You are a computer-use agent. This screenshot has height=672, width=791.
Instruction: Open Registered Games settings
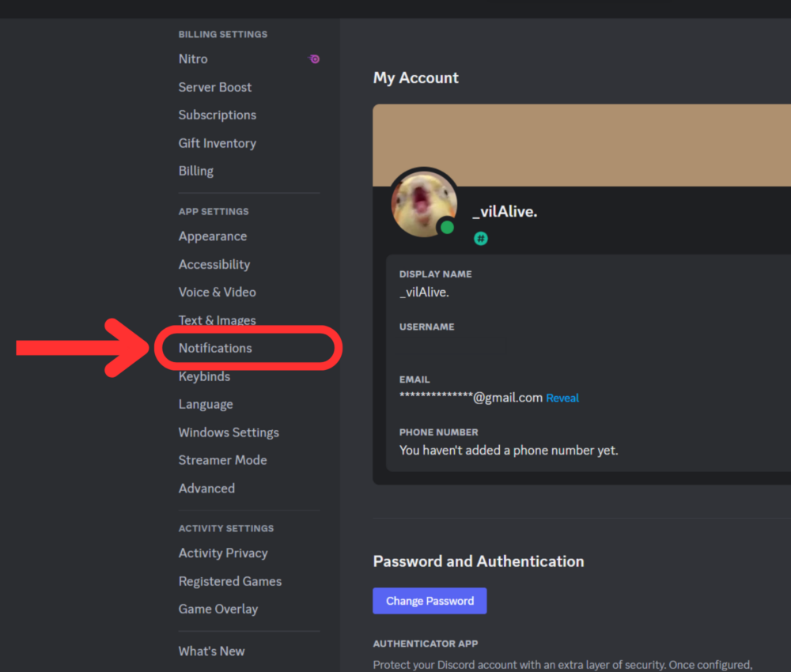pos(229,581)
